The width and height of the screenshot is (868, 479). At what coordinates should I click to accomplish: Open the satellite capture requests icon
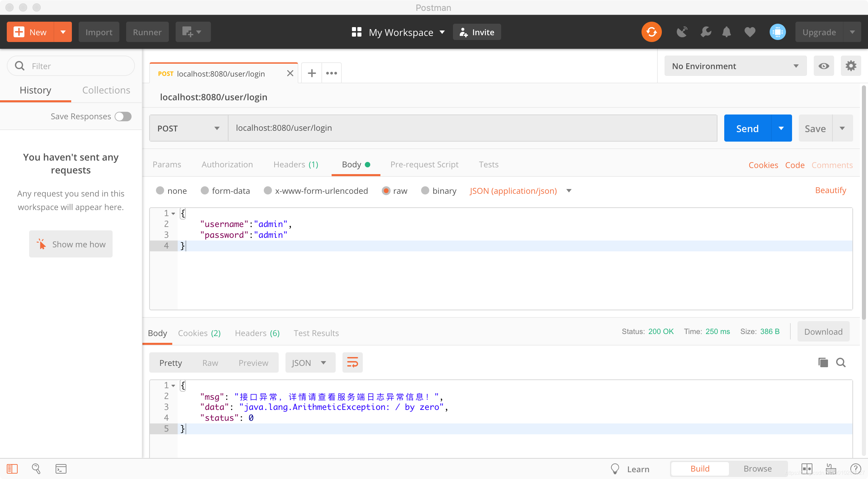[x=682, y=32]
